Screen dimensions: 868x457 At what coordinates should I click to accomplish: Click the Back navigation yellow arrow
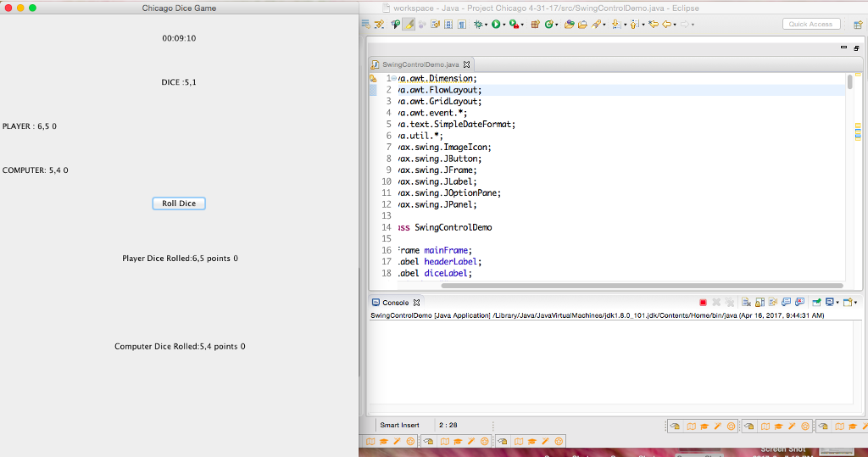(x=666, y=25)
